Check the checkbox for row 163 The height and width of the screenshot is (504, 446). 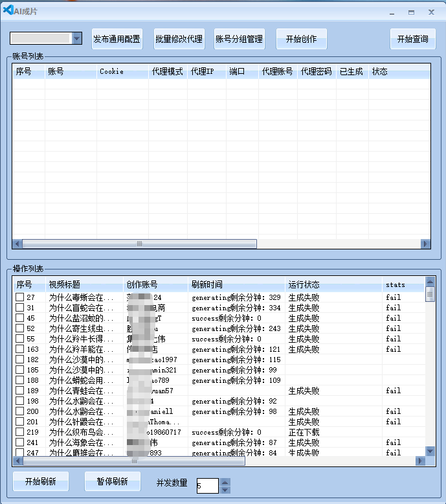click(20, 349)
